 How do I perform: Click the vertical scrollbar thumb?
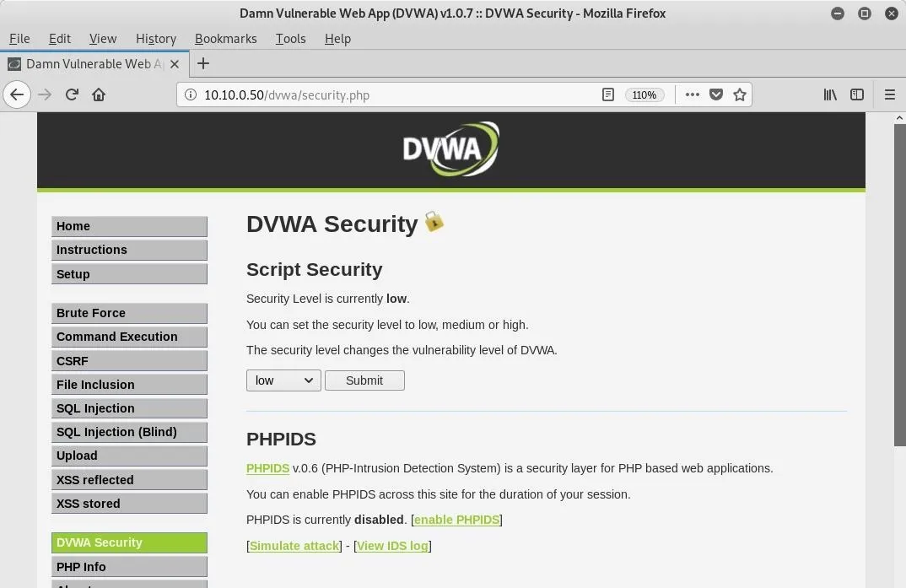[x=899, y=284]
